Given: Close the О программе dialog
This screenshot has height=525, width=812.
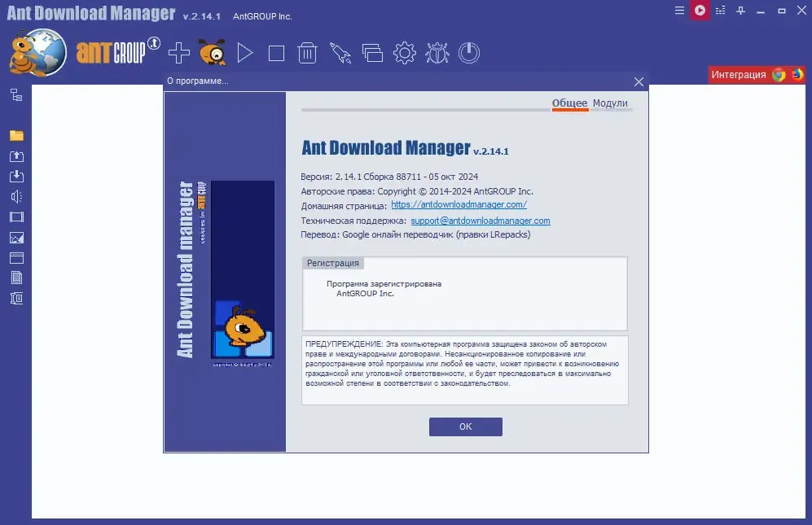Looking at the screenshot, I should pos(639,81).
